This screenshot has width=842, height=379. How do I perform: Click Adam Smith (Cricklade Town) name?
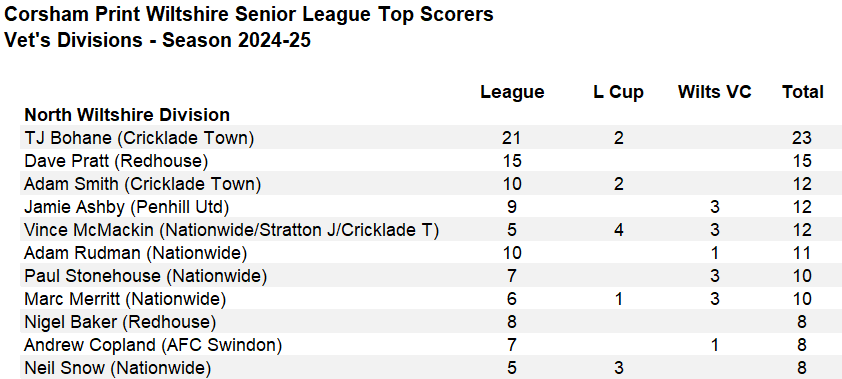(x=142, y=184)
